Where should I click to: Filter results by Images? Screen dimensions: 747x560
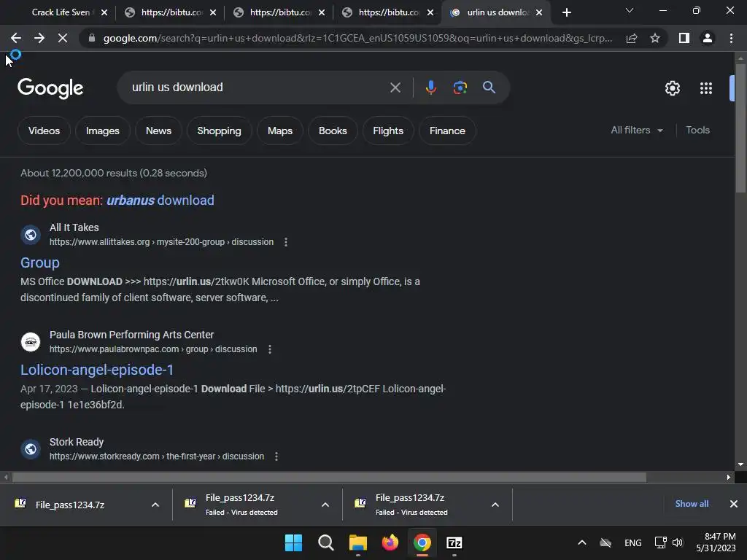pos(102,131)
